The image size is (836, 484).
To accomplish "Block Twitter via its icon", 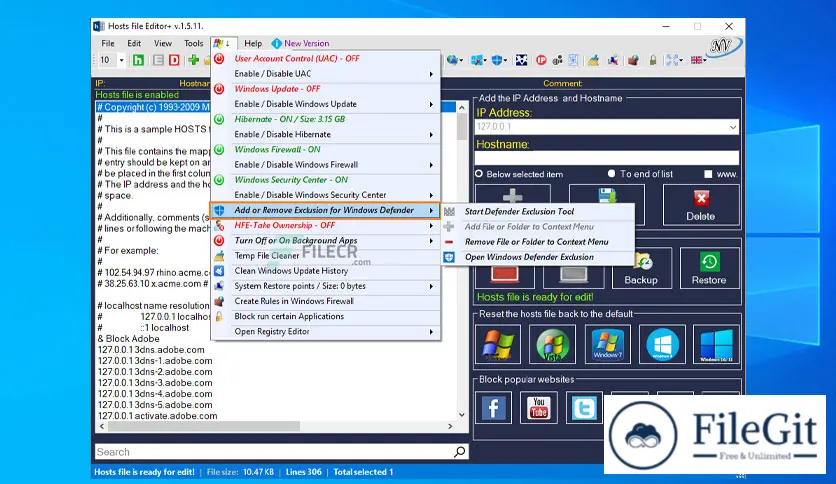I will point(584,408).
